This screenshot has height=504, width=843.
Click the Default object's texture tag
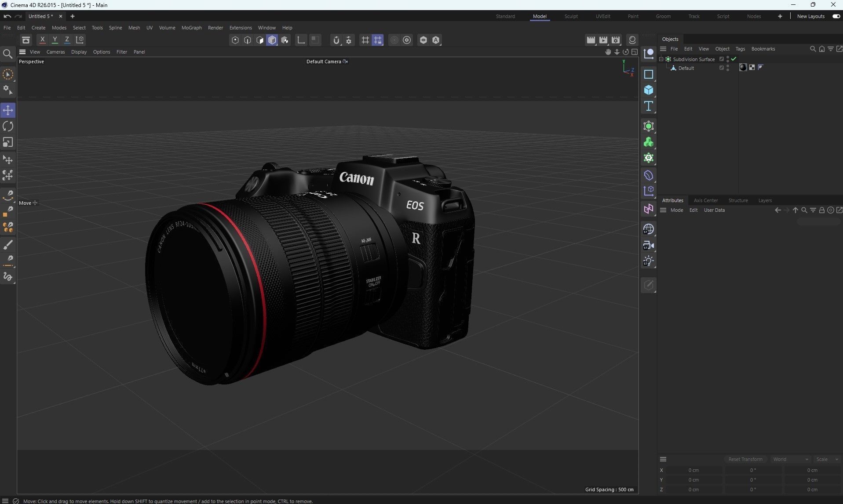[752, 67]
